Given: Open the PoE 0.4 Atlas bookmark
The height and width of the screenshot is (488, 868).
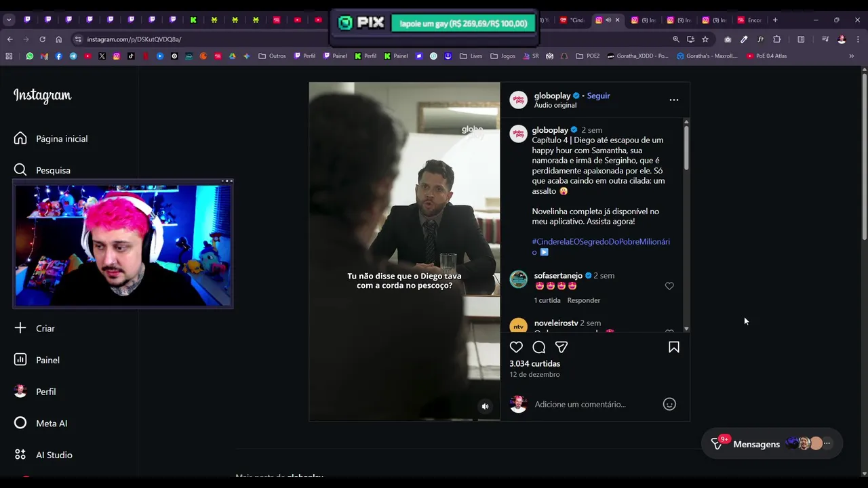Looking at the screenshot, I should 766,56.
